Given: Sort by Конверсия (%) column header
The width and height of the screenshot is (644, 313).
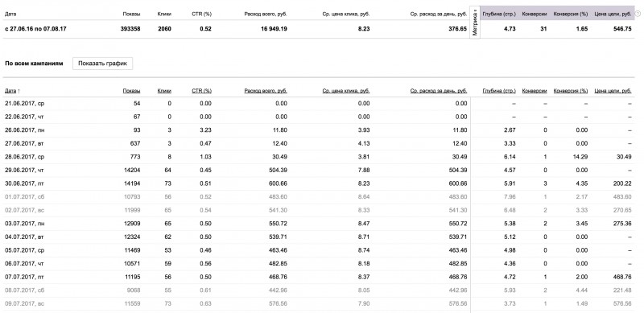Looking at the screenshot, I should [x=571, y=91].
